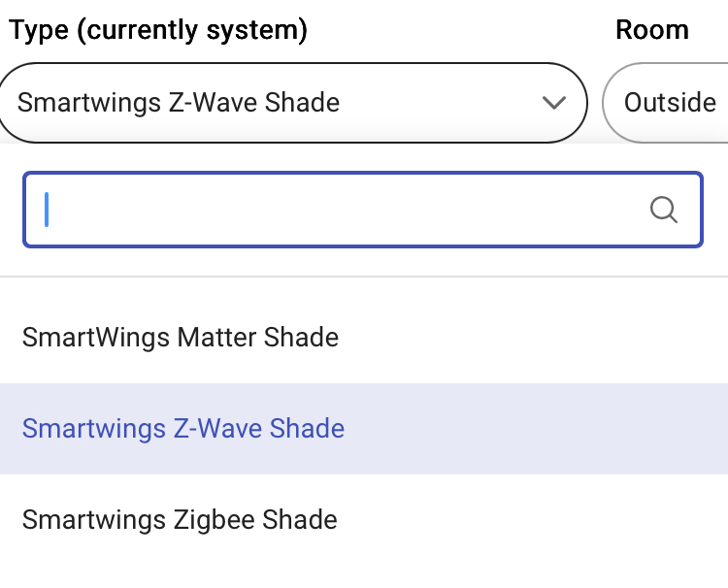
Task: Click the Room field label
Action: pos(652,30)
